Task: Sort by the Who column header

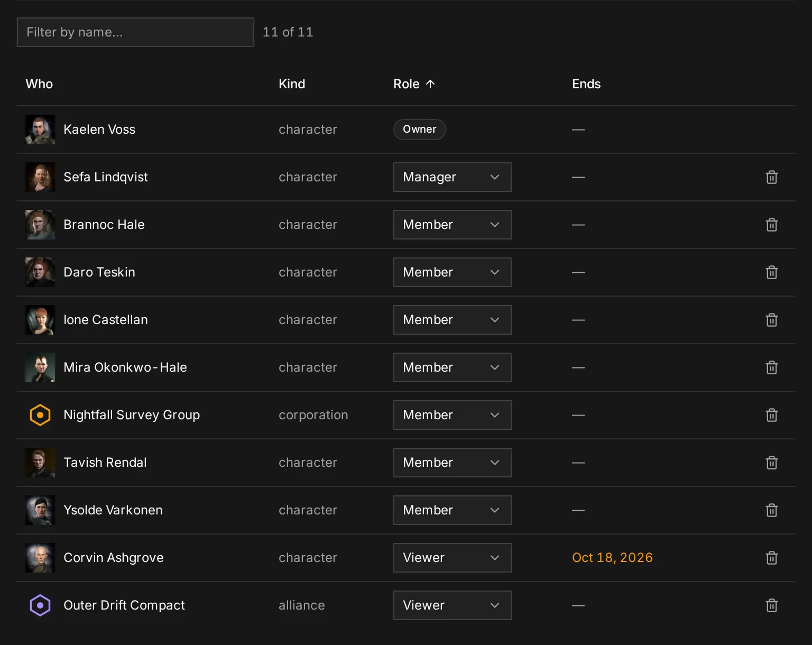Action: tap(39, 84)
